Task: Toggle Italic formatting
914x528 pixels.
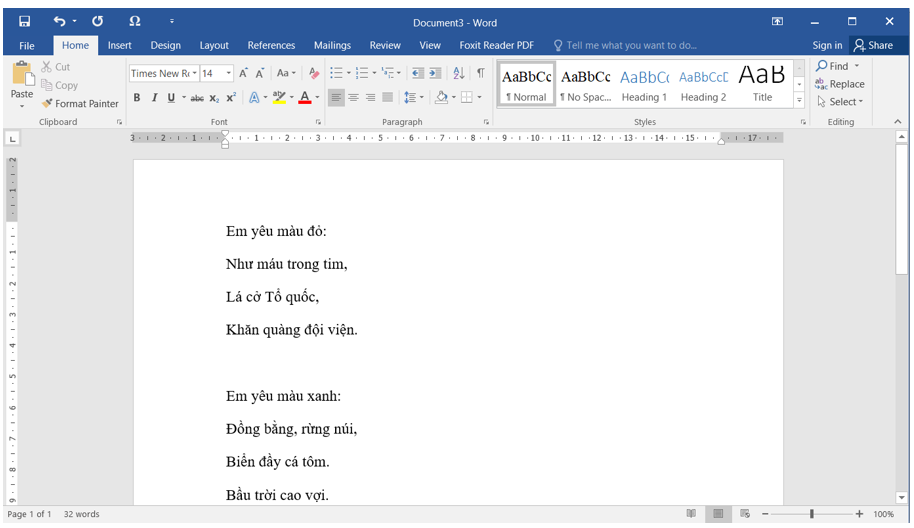Action: pos(154,97)
